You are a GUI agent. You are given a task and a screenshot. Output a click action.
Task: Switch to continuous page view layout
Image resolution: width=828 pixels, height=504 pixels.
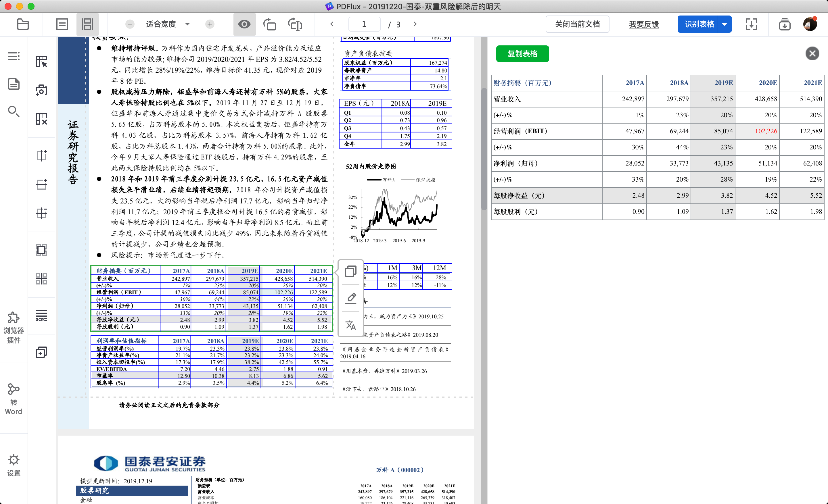point(87,24)
